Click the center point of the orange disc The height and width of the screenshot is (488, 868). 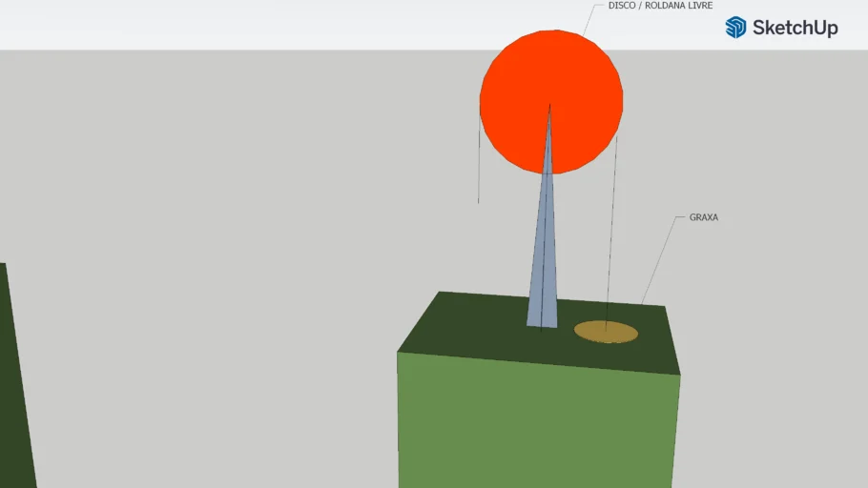tap(550, 102)
